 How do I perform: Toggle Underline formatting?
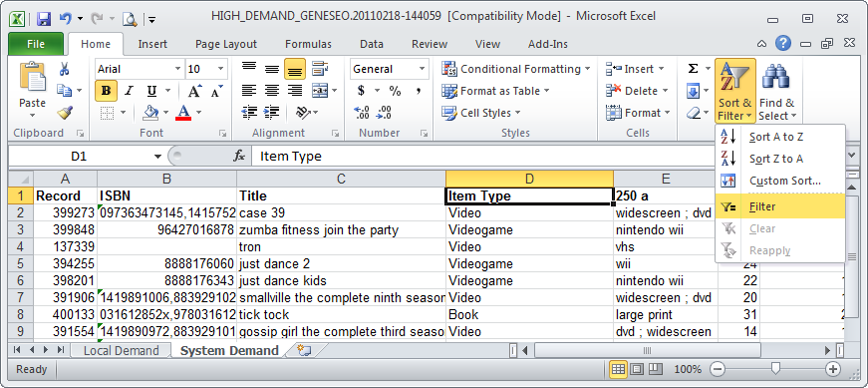151,91
